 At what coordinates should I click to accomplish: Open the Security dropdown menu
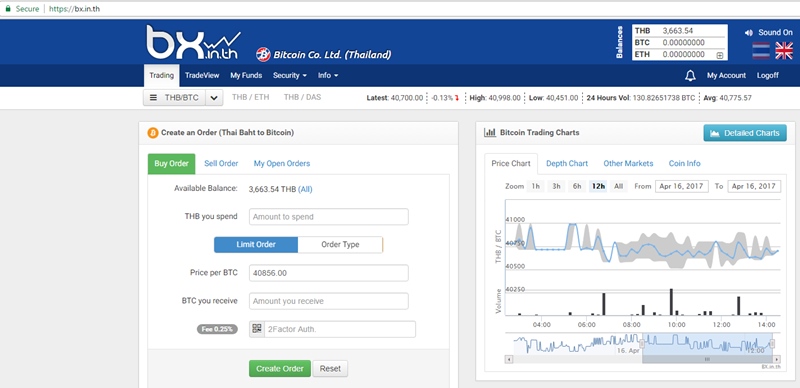(x=290, y=76)
